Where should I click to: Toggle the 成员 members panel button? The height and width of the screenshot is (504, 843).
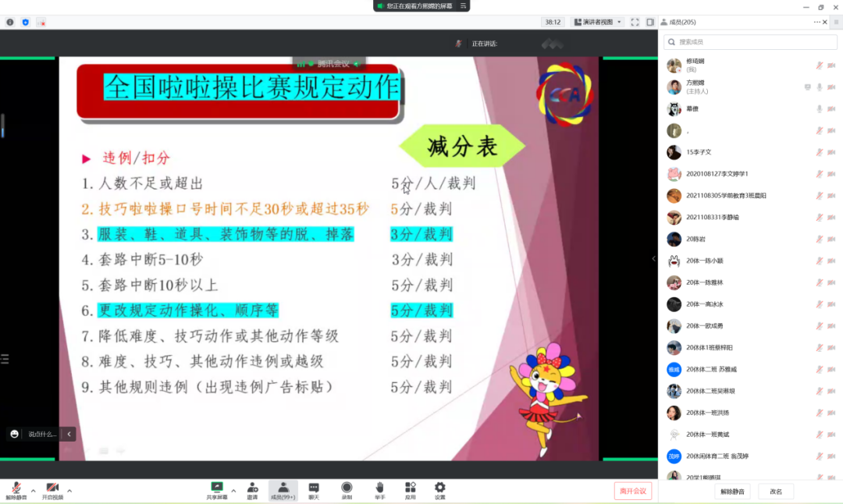[x=283, y=489]
